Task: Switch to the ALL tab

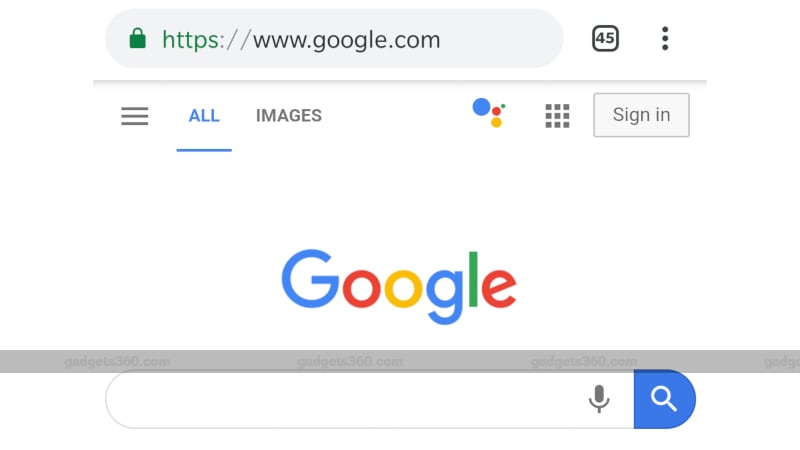Action: 204,116
